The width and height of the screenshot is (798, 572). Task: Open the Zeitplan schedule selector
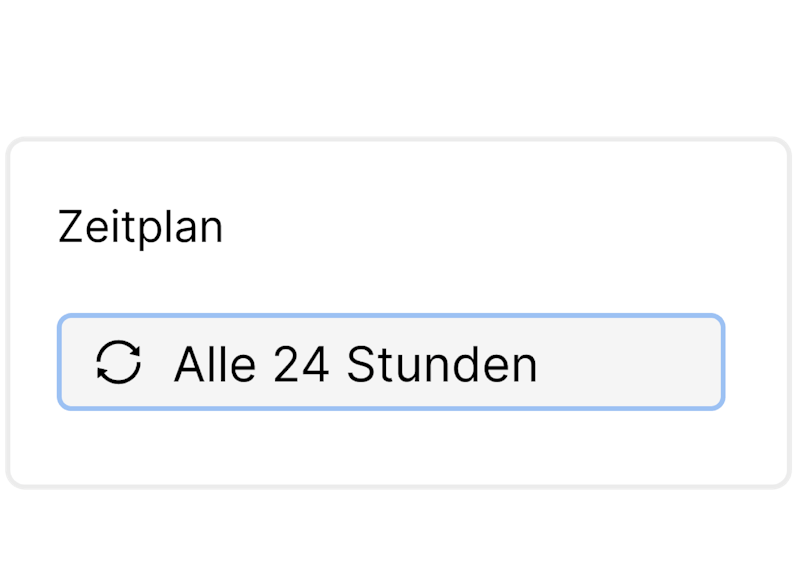(390, 363)
